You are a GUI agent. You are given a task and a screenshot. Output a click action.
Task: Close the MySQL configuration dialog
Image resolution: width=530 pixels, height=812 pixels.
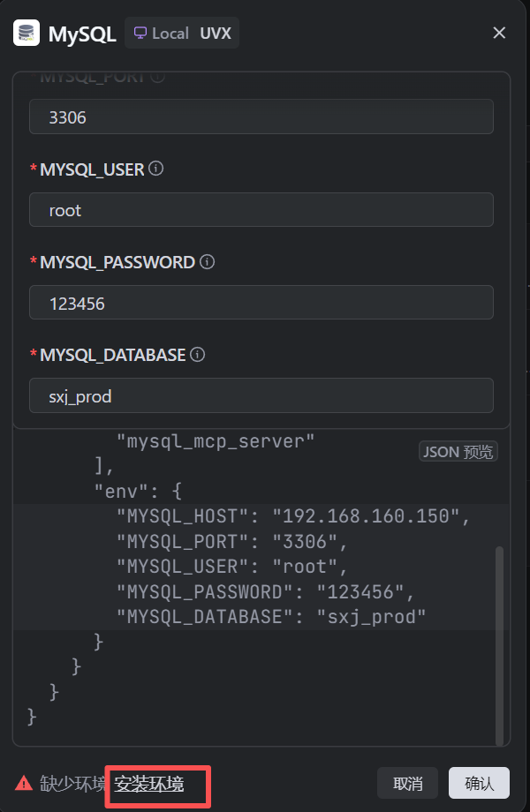499,33
